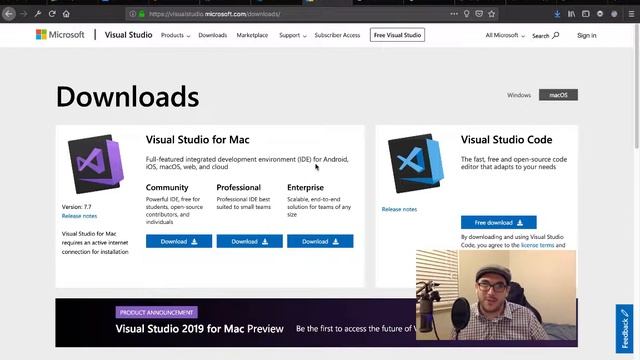Click the Microsoft logo

click(60, 35)
